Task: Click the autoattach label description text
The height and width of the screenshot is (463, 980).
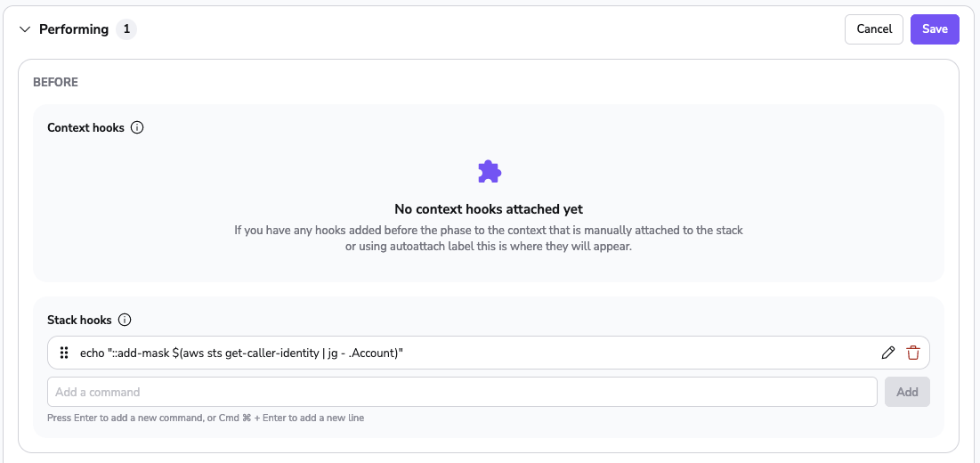Action: click(489, 238)
